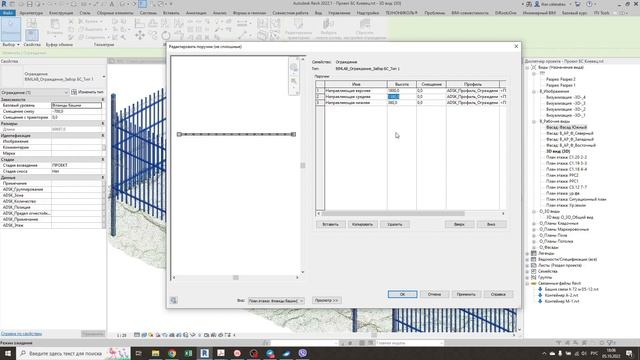Type in the Windows taskbar search box
This screenshot has width=640, height=360.
coord(65,353)
